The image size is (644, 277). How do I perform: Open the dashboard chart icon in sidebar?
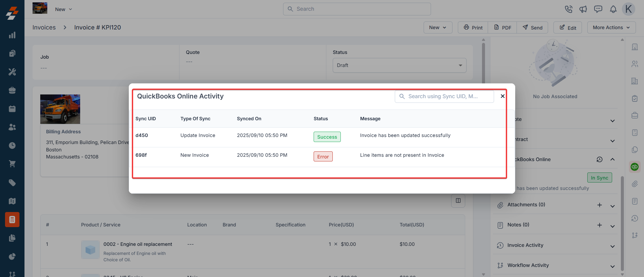12,35
